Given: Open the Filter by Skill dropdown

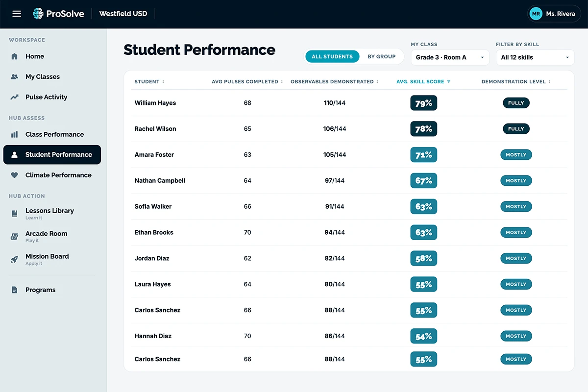Looking at the screenshot, I should [535, 57].
